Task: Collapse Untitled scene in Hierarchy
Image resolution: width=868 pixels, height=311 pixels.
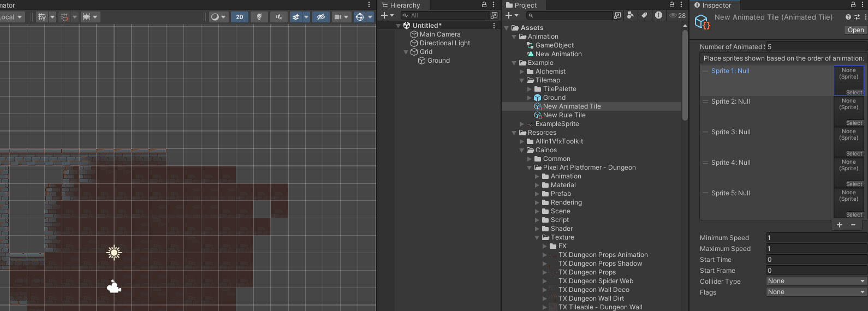Action: [398, 26]
